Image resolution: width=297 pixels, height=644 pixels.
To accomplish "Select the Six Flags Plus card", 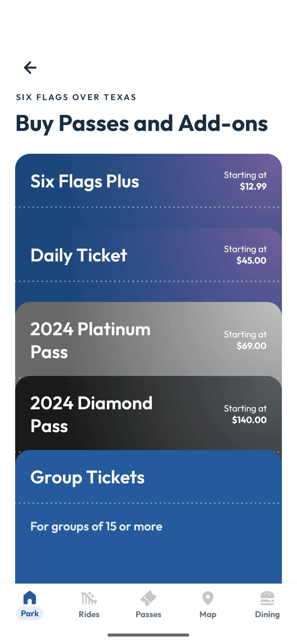I will [85, 182].
